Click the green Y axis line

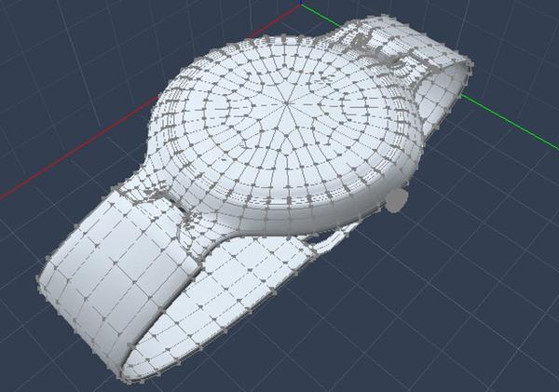click(510, 122)
